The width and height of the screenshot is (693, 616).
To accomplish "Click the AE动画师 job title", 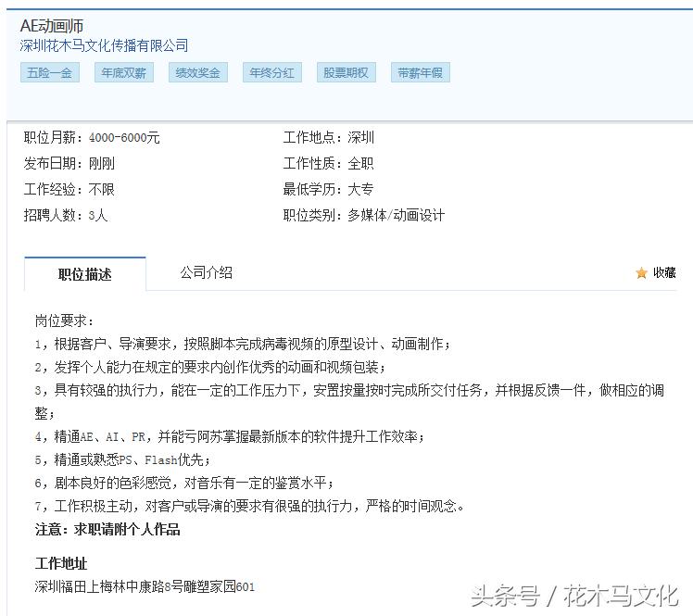I will pos(52,26).
